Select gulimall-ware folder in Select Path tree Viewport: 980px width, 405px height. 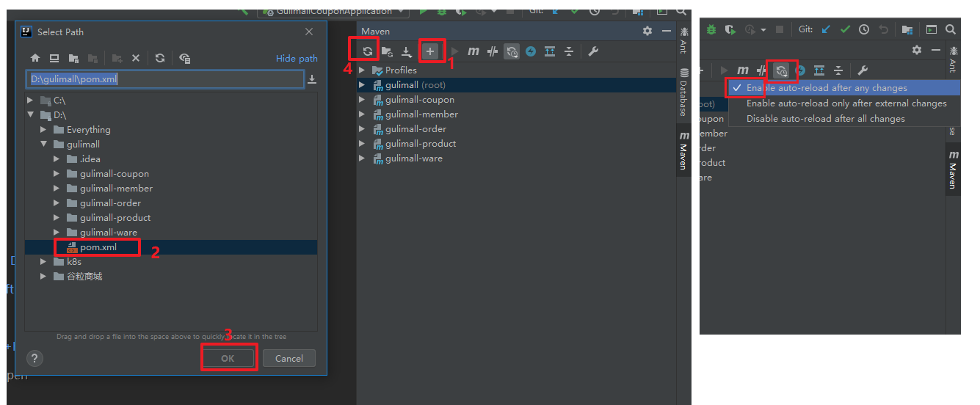click(x=109, y=232)
